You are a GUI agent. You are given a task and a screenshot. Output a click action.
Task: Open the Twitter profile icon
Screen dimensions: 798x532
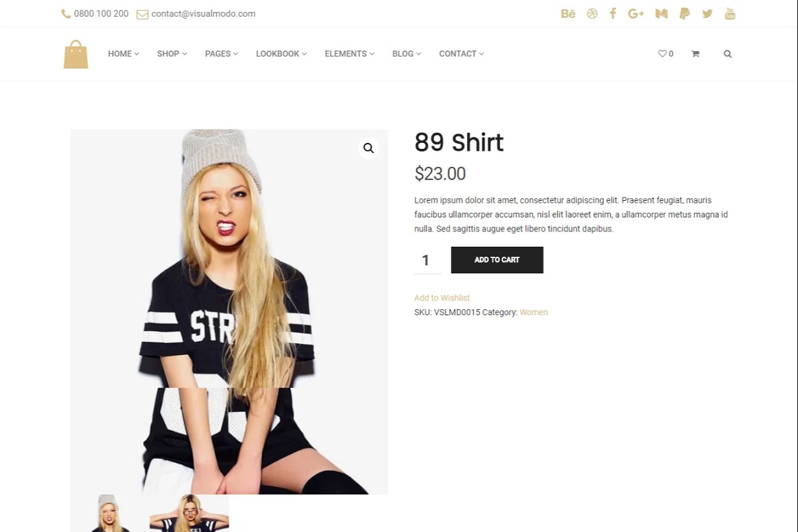(707, 13)
